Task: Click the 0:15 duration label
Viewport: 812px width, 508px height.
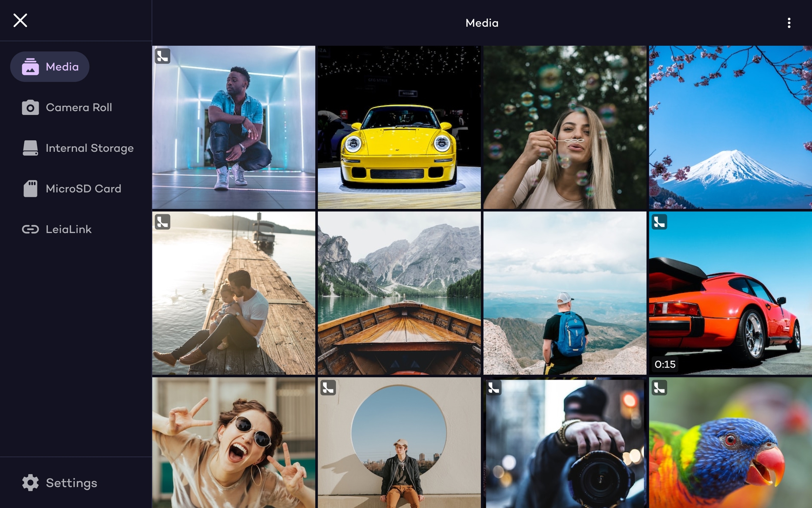Action: click(665, 364)
